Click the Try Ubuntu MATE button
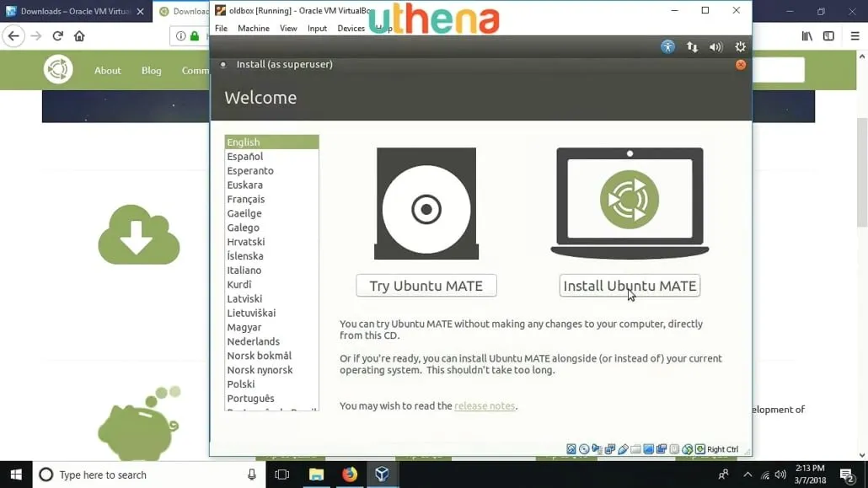Screen dimensions: 868x488 [x=426, y=286]
